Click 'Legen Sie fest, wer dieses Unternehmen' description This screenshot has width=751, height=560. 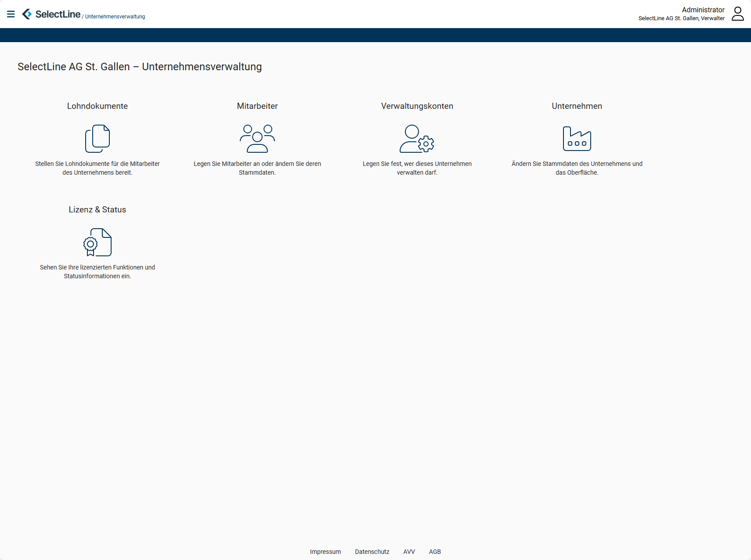[417, 168]
